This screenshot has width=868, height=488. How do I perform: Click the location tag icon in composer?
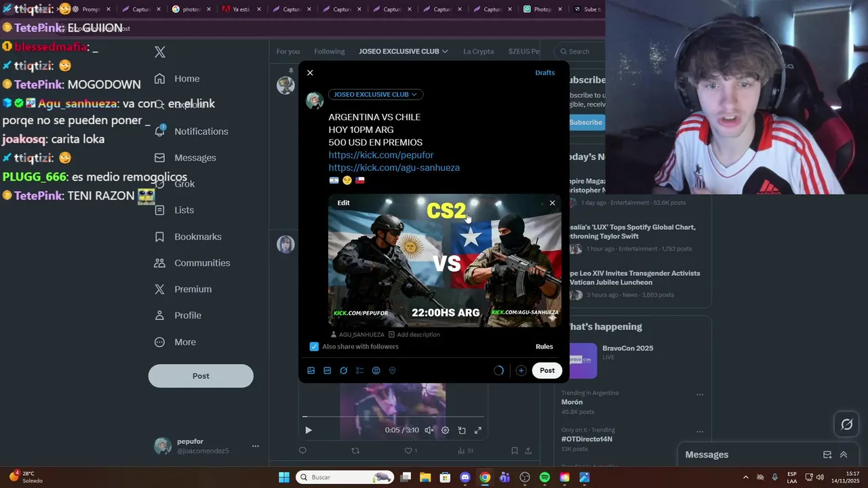point(393,371)
